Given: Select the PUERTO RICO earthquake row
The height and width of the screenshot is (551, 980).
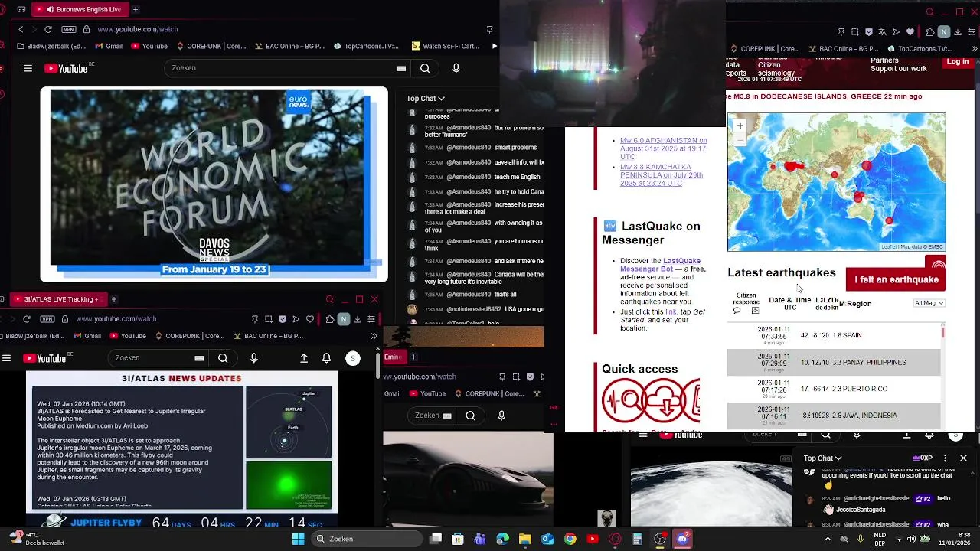Looking at the screenshot, I should tap(834, 389).
